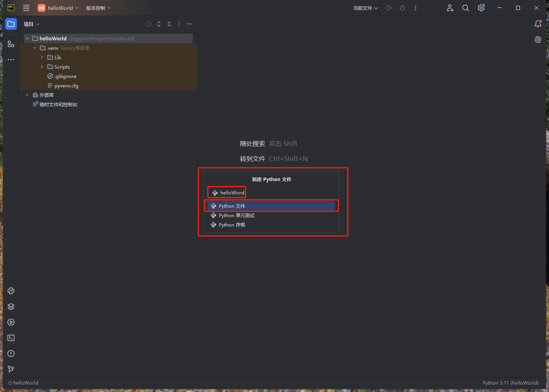Select the Lib folder row

click(108, 57)
